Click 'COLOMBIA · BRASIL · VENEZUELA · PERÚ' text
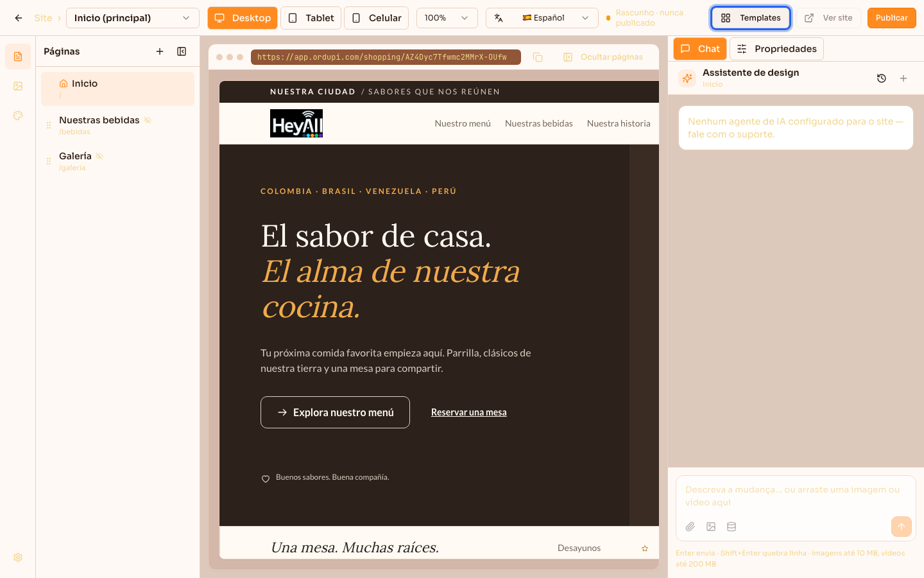Viewport: 924px width, 578px height. point(359,191)
